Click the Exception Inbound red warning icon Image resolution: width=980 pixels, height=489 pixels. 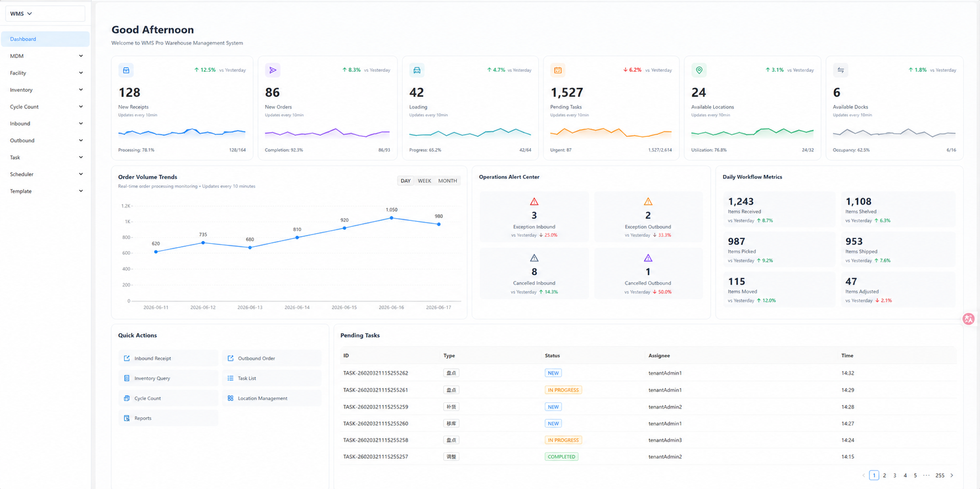point(534,201)
